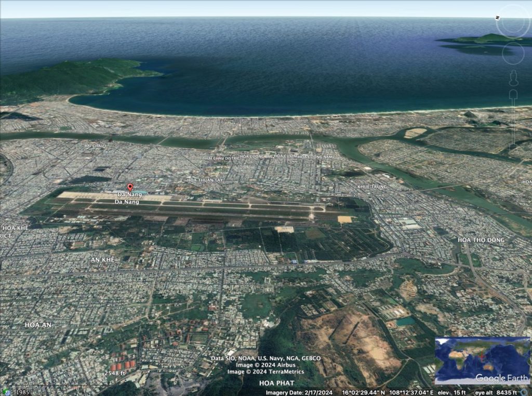Screen dimensions: 532x396
Task: Click the Move joystick circle
Action: (513, 52)
